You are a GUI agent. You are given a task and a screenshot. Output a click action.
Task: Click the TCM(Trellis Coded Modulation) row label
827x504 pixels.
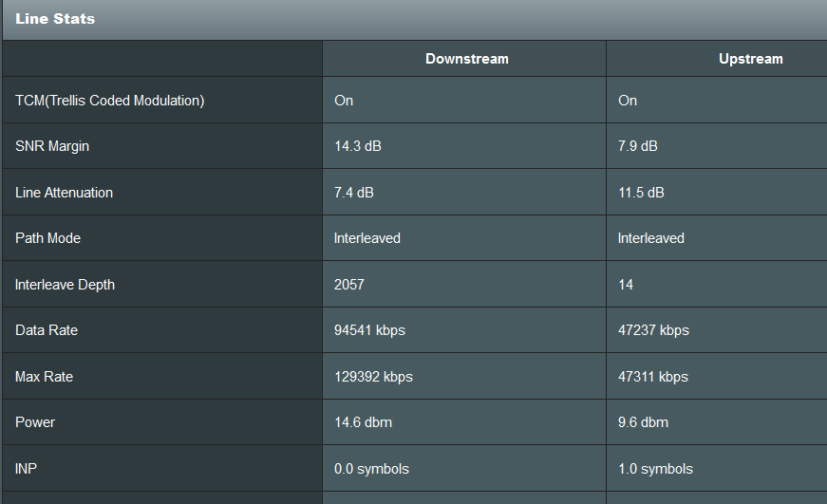pyautogui.click(x=110, y=101)
